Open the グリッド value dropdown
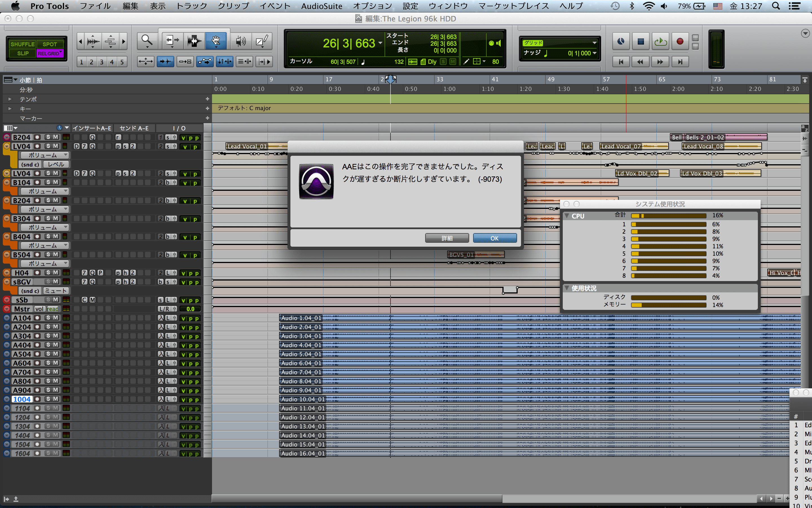The width and height of the screenshot is (812, 508). click(x=594, y=43)
